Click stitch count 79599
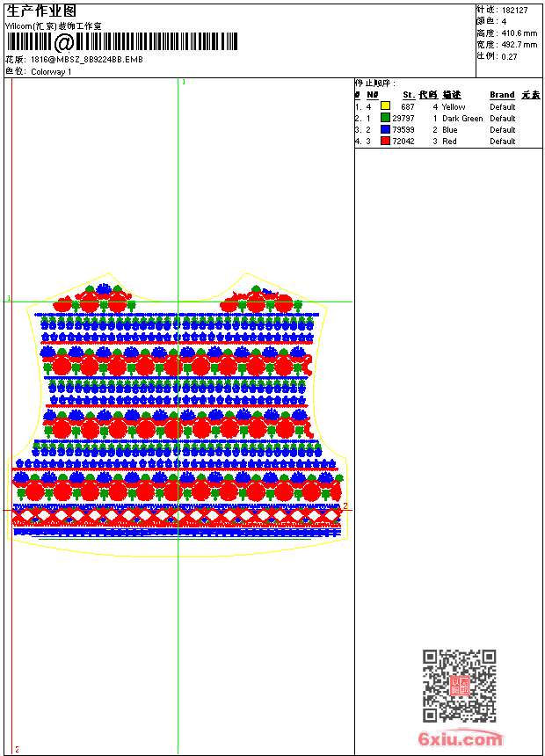Screen dimensions: 545x756 403,130
